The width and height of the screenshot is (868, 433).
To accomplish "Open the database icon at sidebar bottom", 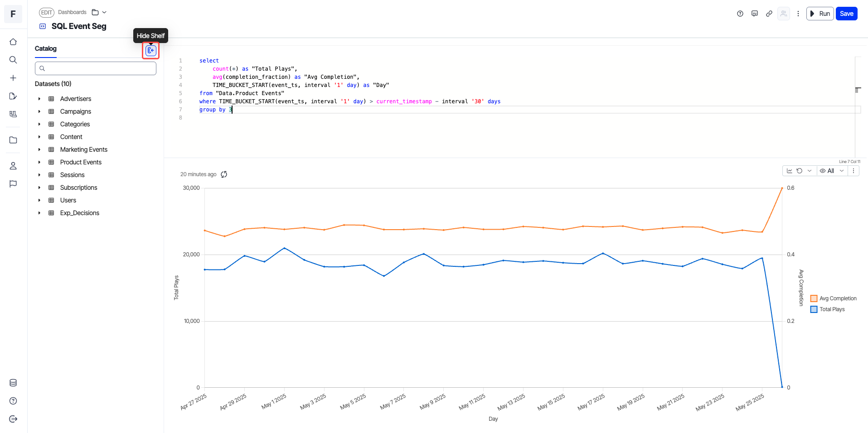I will (13, 383).
